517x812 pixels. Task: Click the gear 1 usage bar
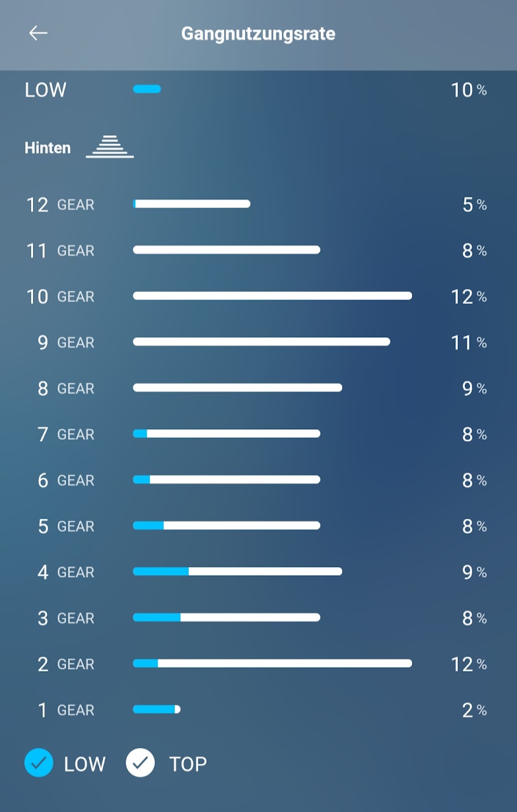click(156, 709)
